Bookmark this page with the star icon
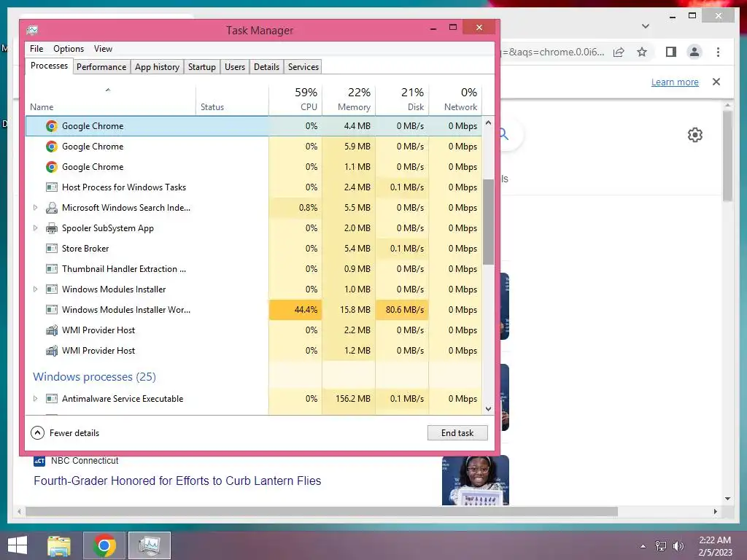The height and width of the screenshot is (560, 747). pyautogui.click(x=642, y=52)
